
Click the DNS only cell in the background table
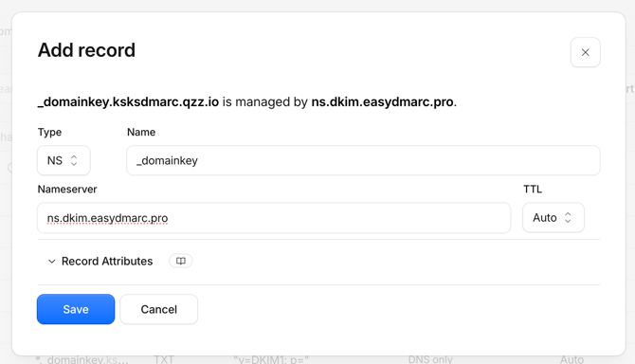430,359
